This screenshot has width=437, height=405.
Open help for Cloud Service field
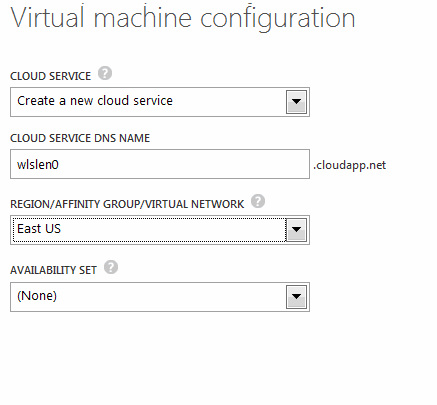tap(105, 73)
